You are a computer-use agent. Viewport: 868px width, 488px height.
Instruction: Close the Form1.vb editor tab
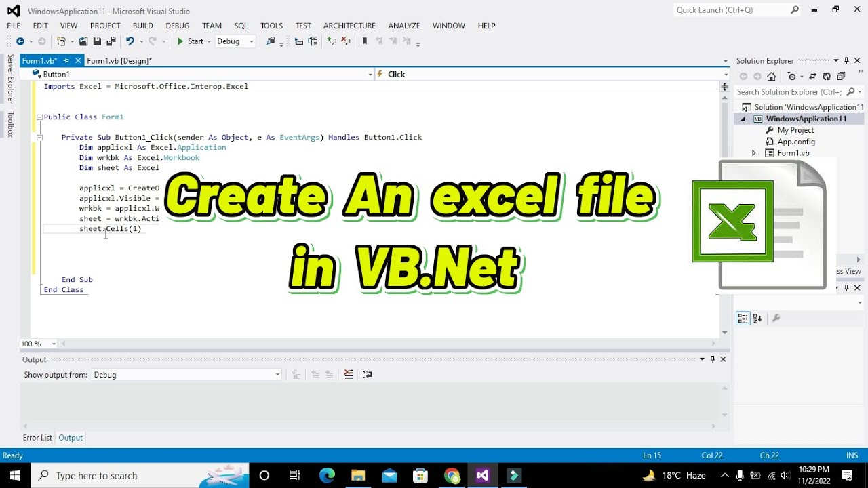point(78,61)
